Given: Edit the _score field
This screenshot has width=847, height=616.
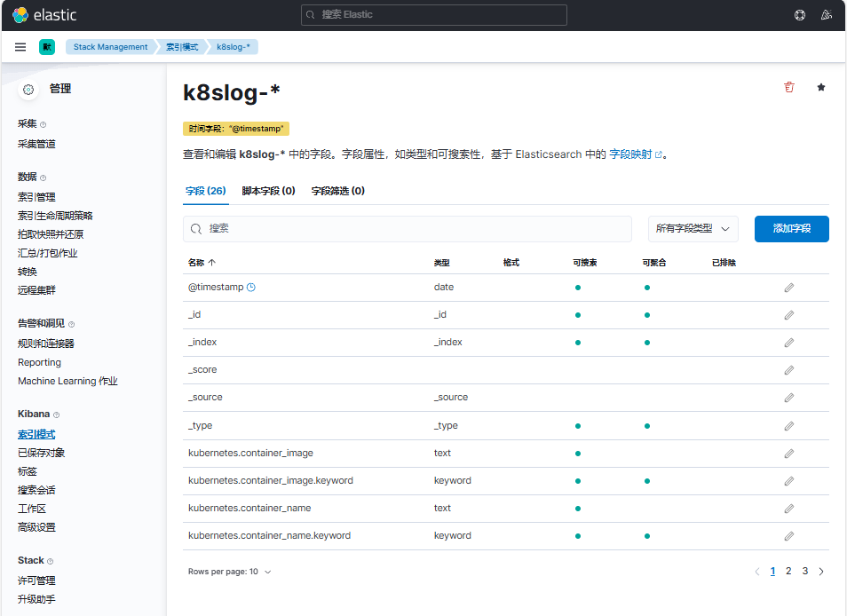Looking at the screenshot, I should [x=789, y=370].
